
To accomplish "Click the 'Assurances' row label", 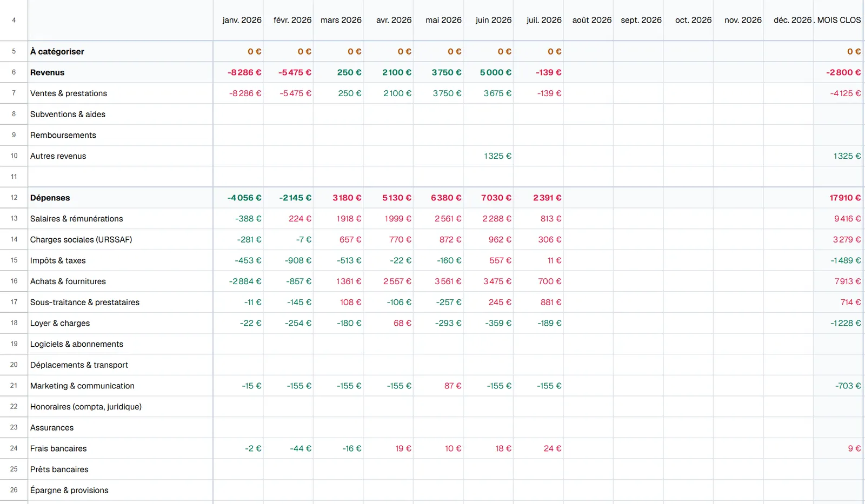I will click(52, 427).
